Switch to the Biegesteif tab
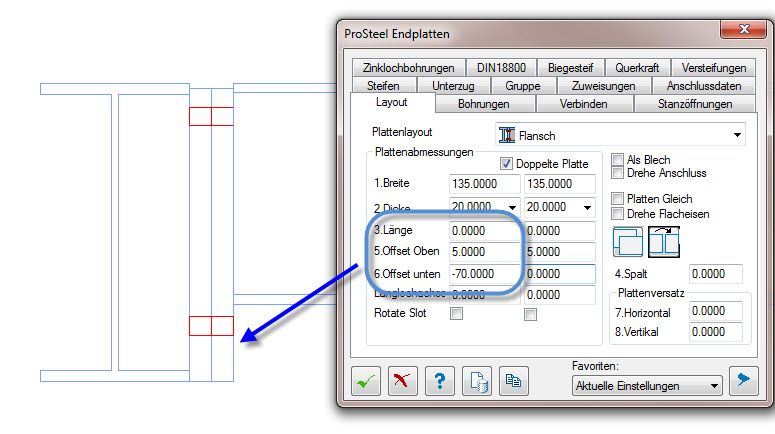775x434 pixels. 570,68
